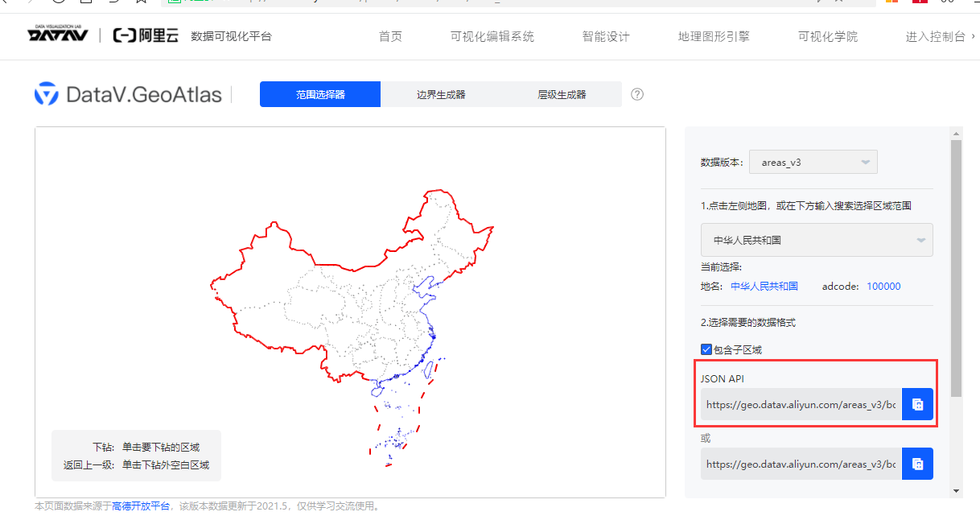Image resolution: width=980 pixels, height=516 pixels.
Task: Switch to 范围选择器 tab
Action: (320, 94)
